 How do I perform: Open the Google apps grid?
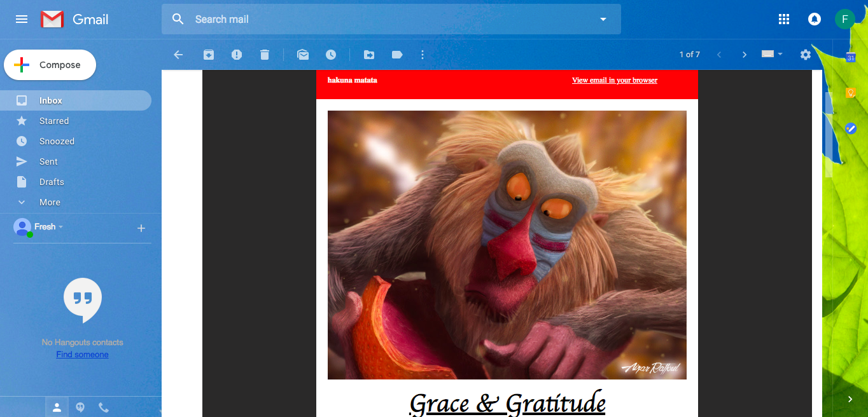coord(784,19)
